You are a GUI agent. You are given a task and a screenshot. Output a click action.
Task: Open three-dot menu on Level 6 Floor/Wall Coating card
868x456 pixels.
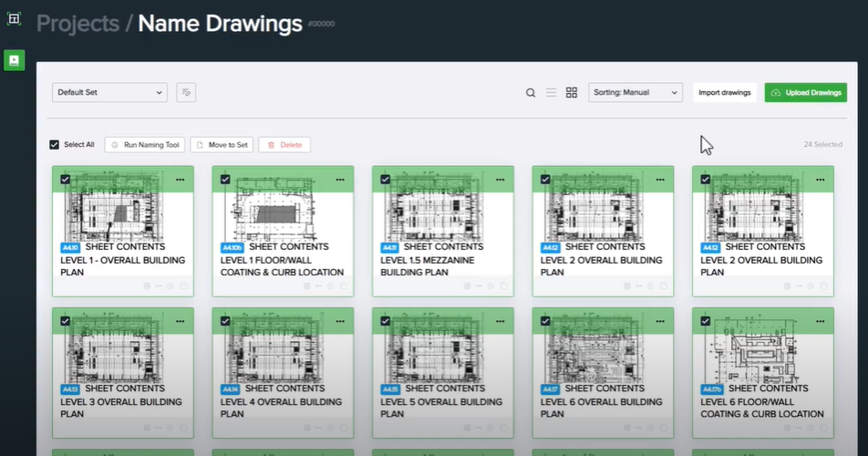(820, 321)
